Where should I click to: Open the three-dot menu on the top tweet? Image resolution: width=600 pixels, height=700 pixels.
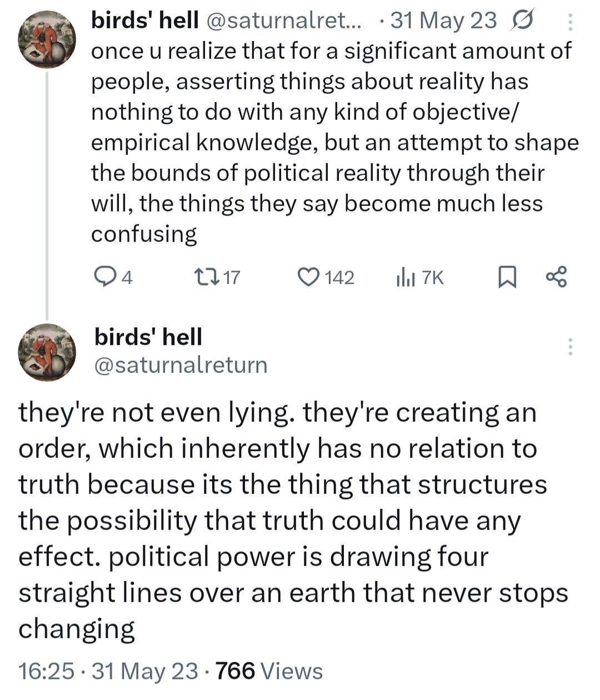pos(571,22)
